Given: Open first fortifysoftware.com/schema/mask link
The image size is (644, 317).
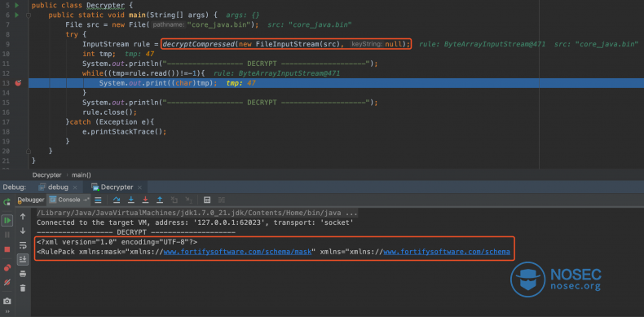Looking at the screenshot, I should point(238,252).
